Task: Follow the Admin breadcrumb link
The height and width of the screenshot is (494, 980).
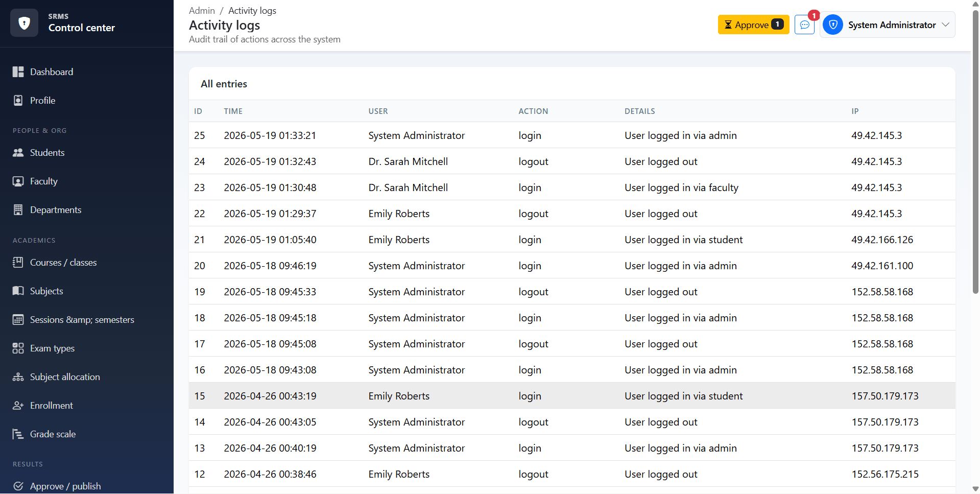Action: [202, 11]
